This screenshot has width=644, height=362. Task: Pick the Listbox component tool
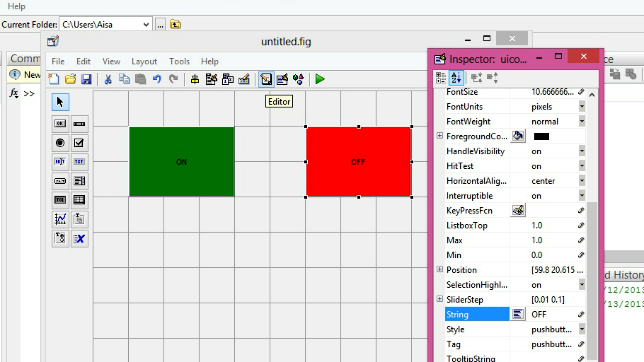[79, 181]
